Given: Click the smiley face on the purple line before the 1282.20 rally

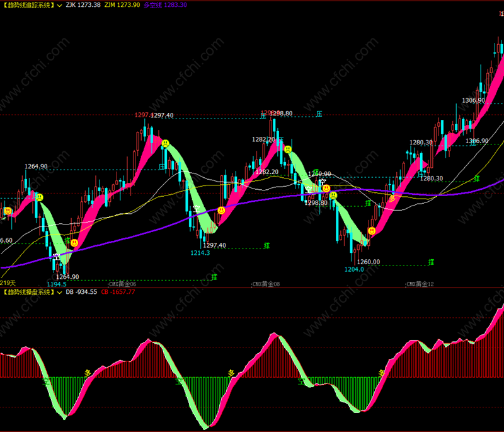Looking at the screenshot, I should 221,211.
